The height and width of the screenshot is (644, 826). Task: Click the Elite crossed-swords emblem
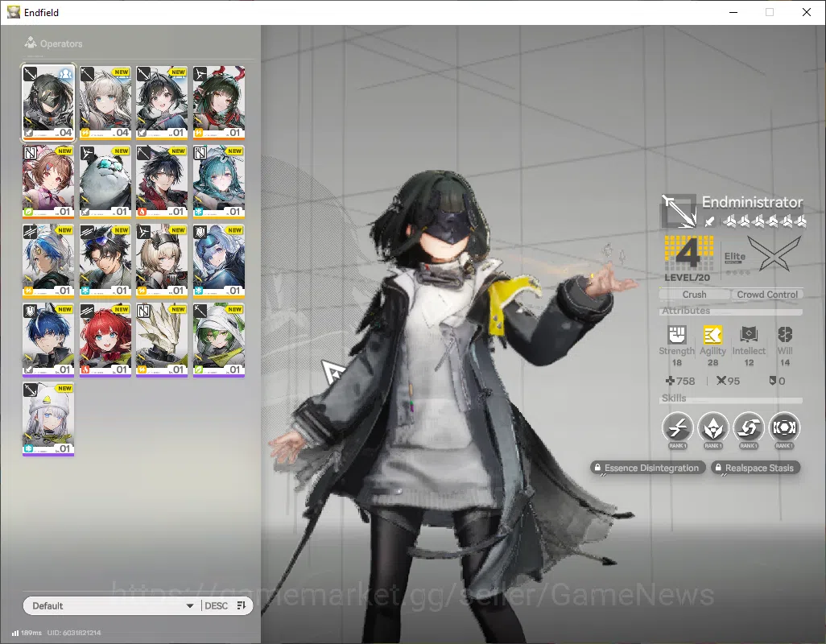click(x=774, y=254)
